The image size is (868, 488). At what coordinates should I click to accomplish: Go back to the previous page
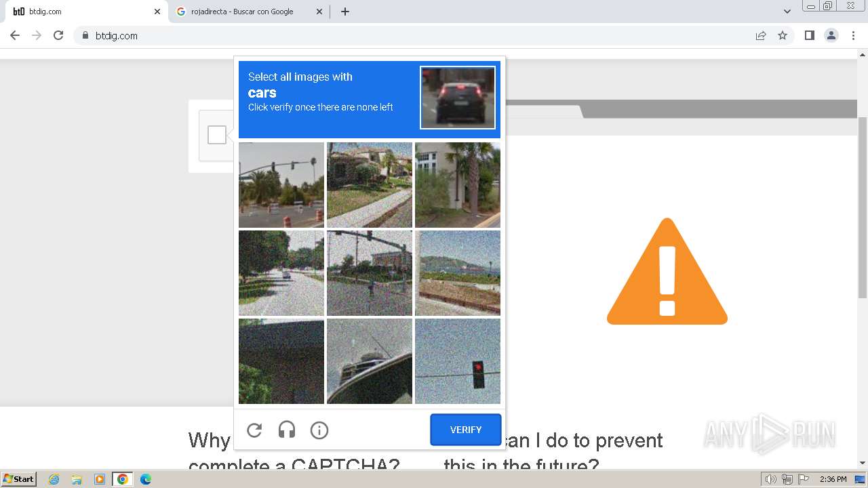15,35
